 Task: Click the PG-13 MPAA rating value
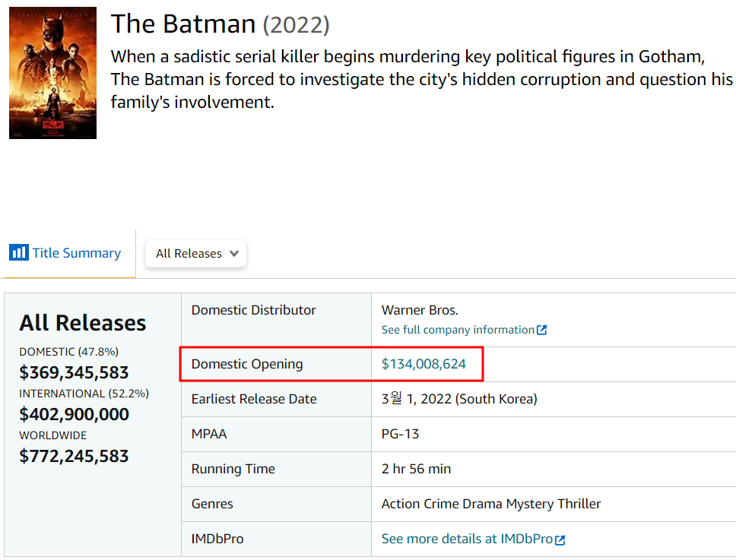point(400,434)
